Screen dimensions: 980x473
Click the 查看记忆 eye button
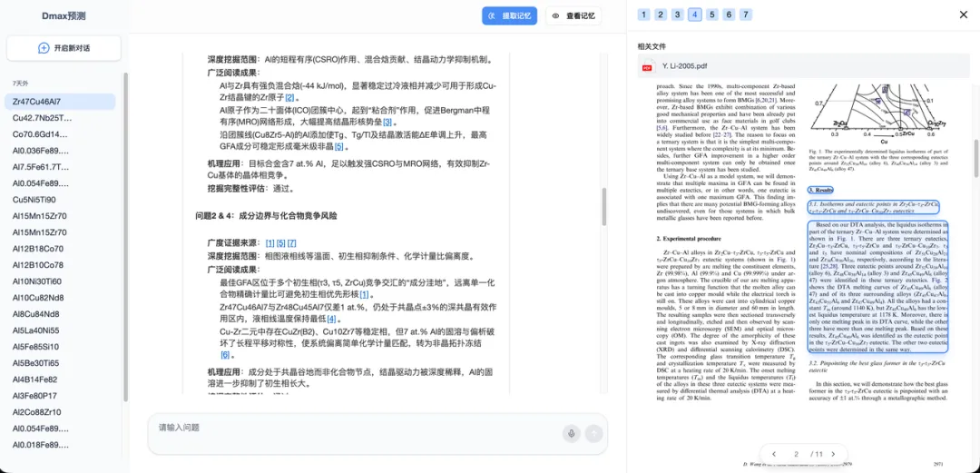[x=573, y=16]
